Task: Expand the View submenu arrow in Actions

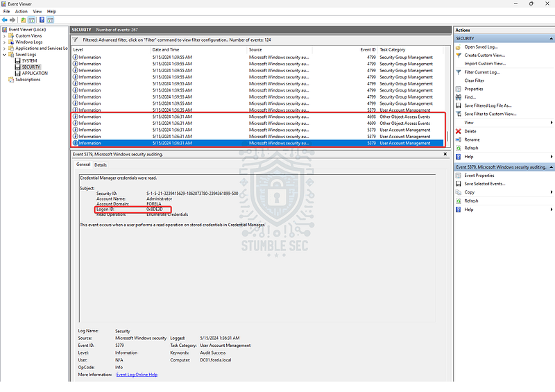Action: [x=551, y=123]
